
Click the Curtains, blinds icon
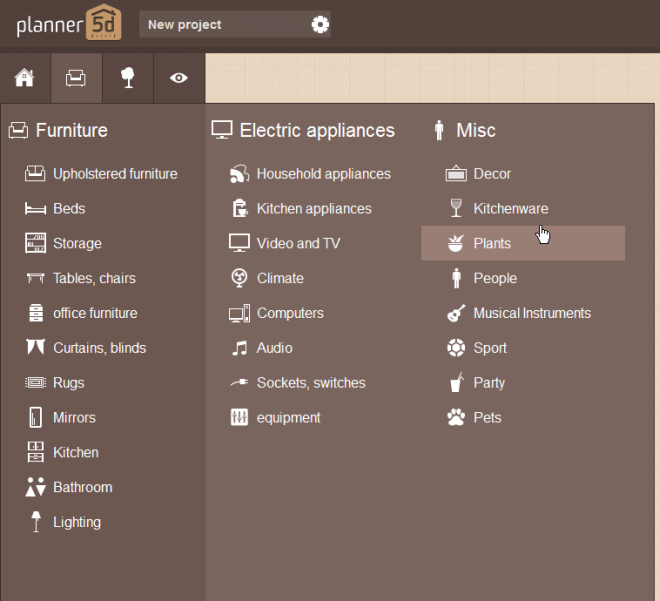click(35, 347)
